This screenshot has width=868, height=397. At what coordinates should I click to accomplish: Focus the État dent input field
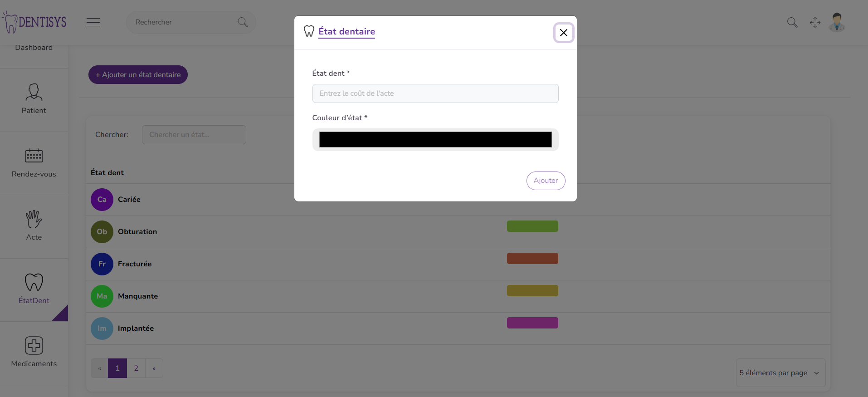click(435, 93)
